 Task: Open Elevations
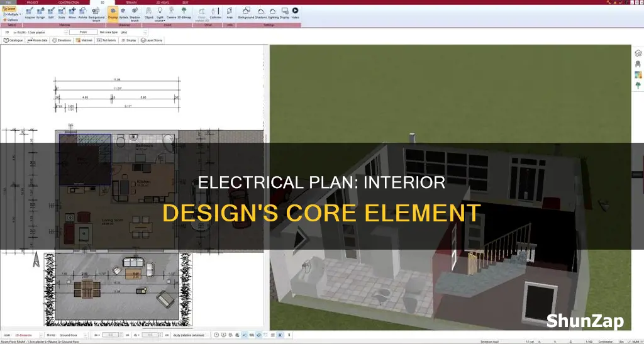coord(62,40)
